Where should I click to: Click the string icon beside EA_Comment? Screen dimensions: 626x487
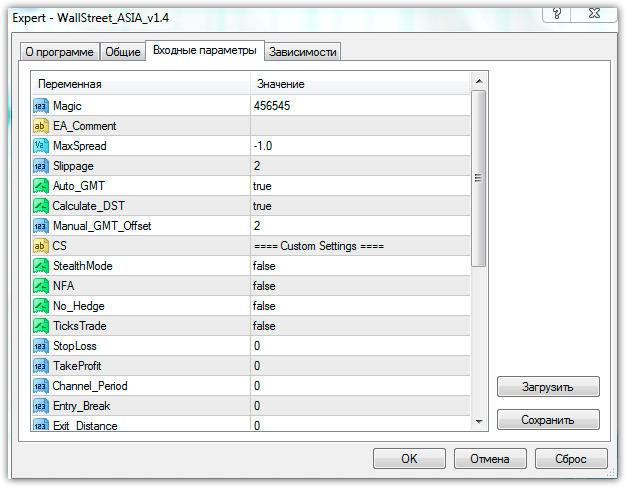pos(41,126)
